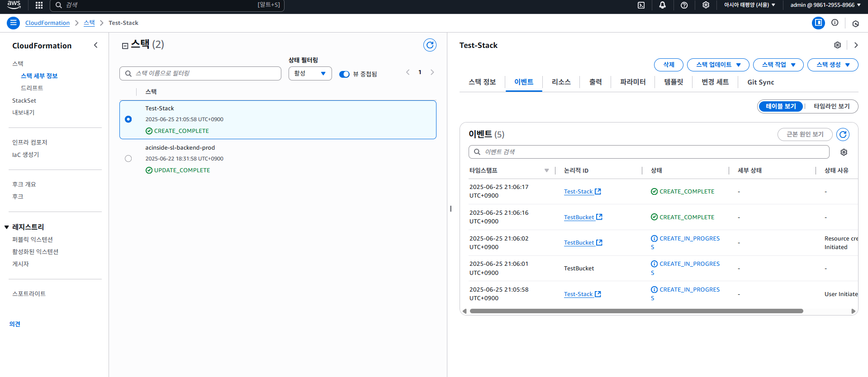Click the search magnifier in the top bar
868x377 pixels.
coord(58,5)
